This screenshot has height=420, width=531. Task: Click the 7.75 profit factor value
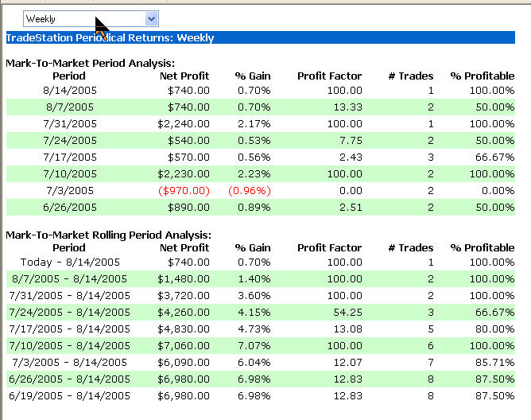(351, 140)
